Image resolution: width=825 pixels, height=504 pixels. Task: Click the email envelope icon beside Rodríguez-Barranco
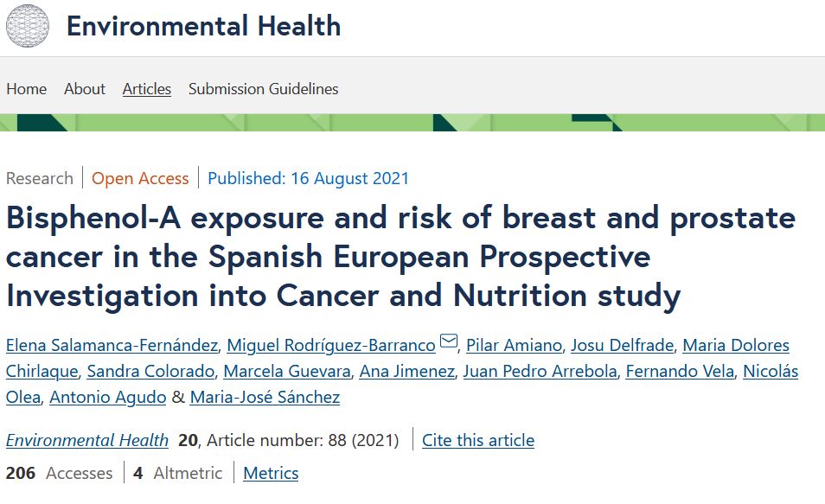click(448, 344)
